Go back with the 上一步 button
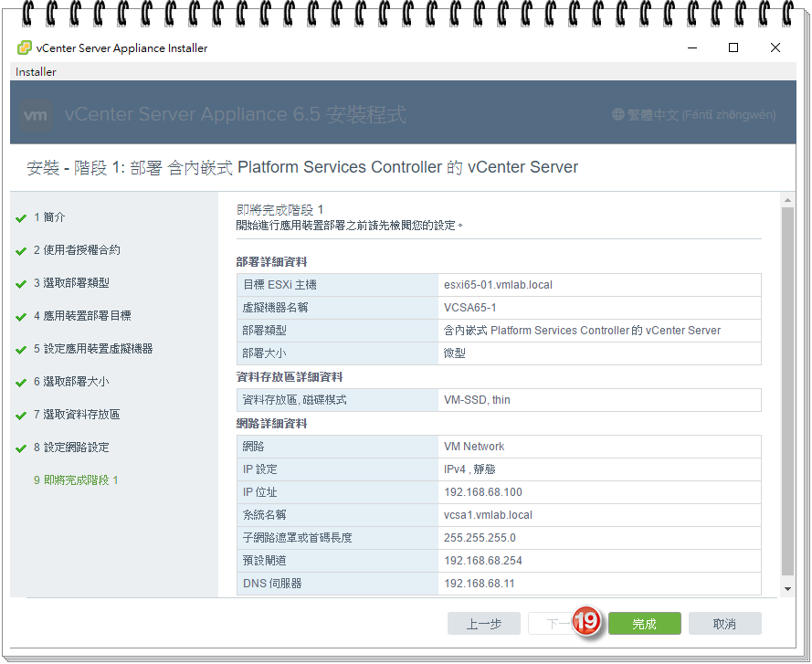Image resolution: width=812 pixels, height=664 pixels. 483,623
